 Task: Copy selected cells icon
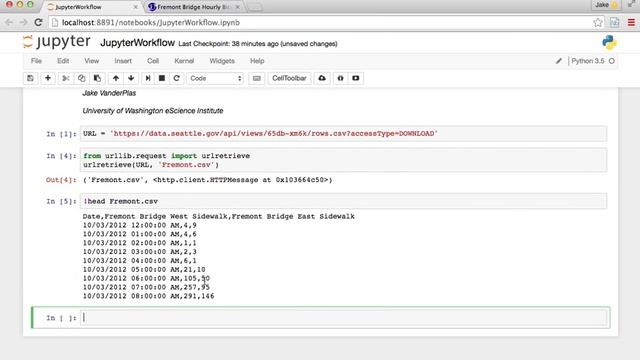point(81,78)
